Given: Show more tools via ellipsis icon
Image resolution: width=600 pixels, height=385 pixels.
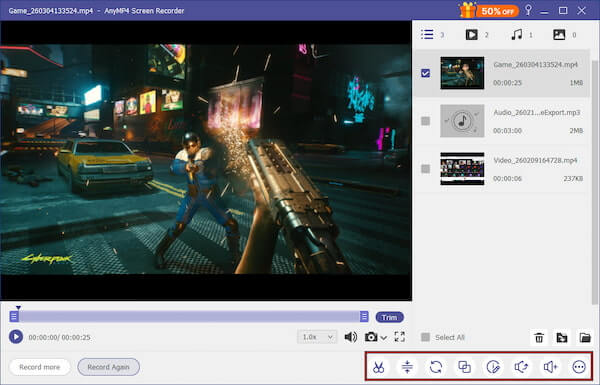Looking at the screenshot, I should coord(579,367).
